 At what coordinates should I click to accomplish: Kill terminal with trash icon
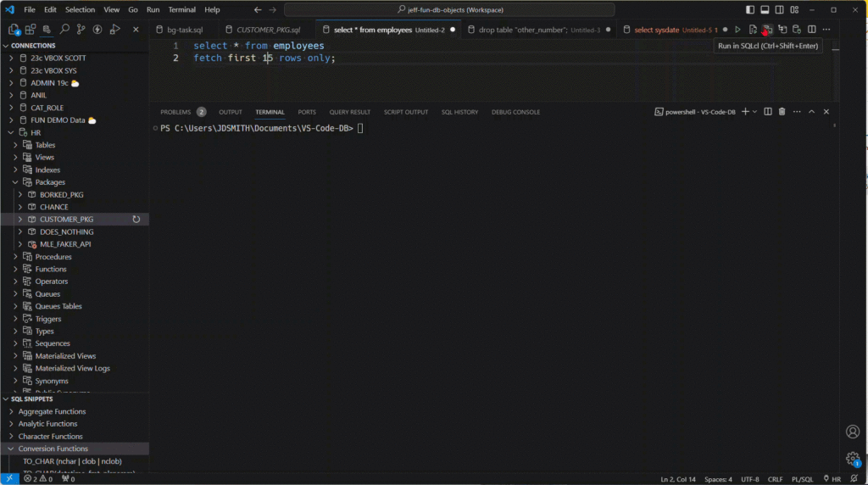(x=782, y=112)
